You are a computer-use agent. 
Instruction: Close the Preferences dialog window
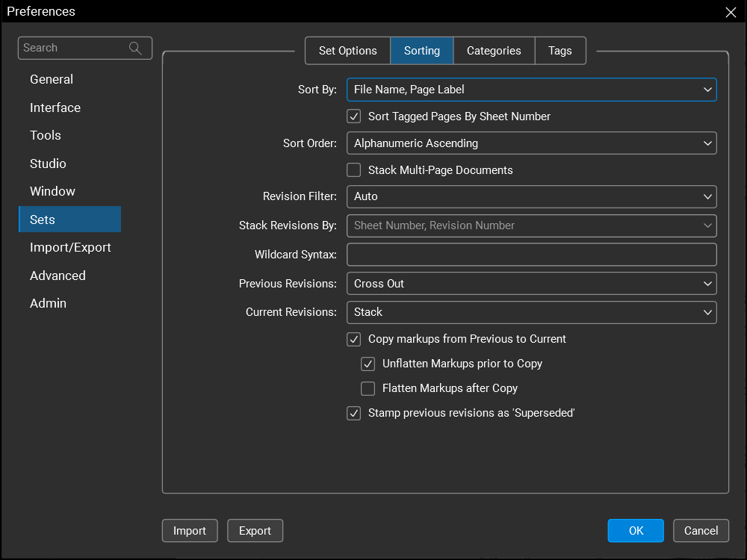(x=731, y=12)
